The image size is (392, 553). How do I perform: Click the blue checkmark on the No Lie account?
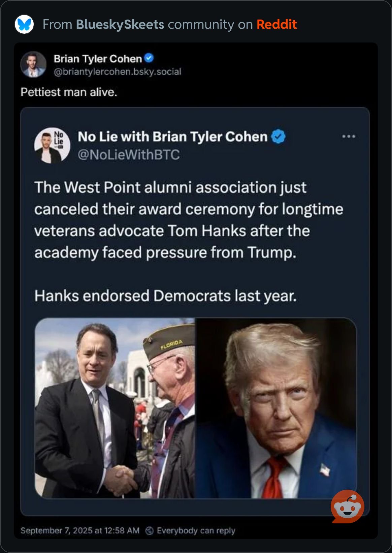tap(278, 136)
